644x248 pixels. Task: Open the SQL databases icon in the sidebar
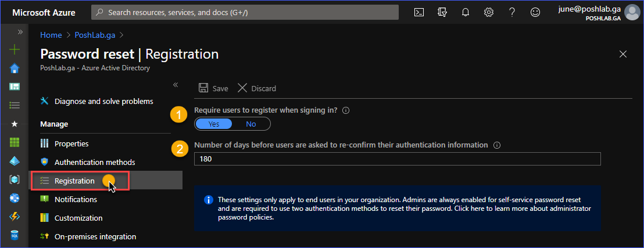(x=15, y=235)
